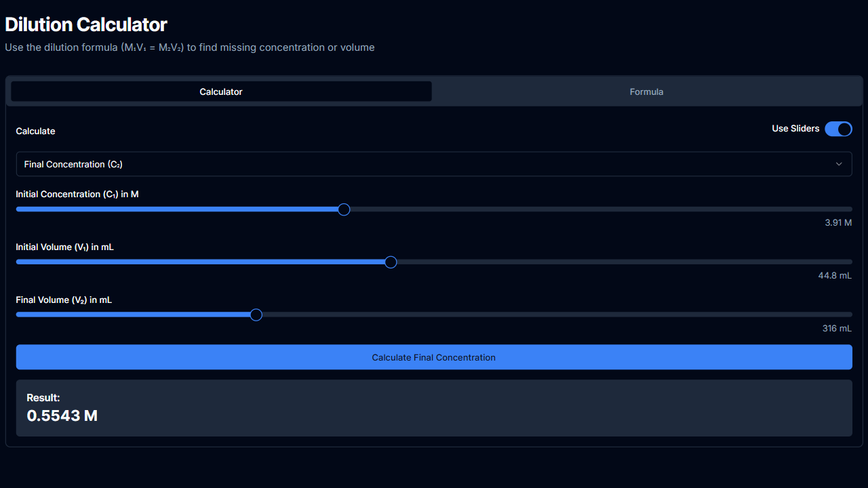Screen dimensions: 868x488
Task: Click the 44.8 mL value readout
Action: (835, 276)
